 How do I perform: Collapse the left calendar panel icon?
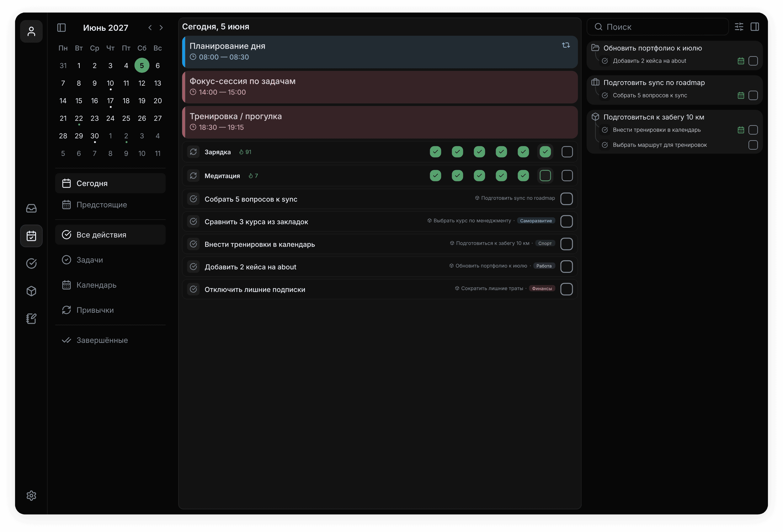tap(61, 28)
